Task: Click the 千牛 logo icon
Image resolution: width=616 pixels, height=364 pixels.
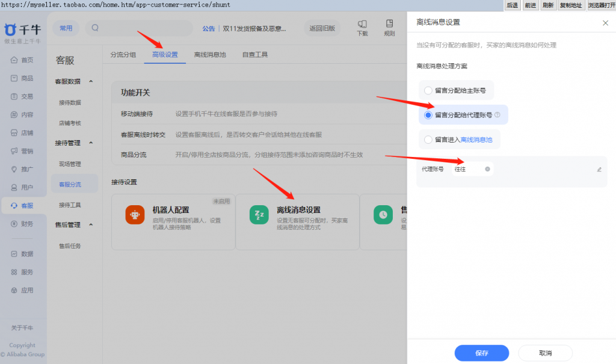Action: (10, 29)
